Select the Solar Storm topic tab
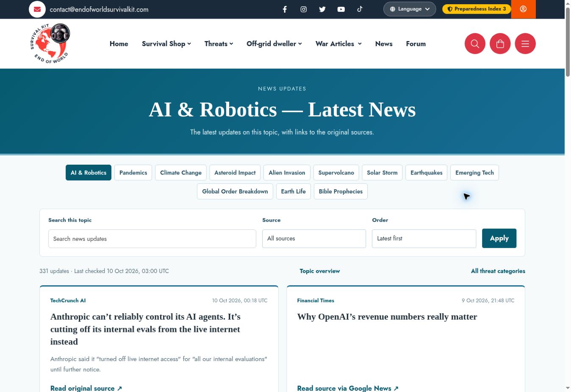This screenshot has height=392, width=571. 382,173
